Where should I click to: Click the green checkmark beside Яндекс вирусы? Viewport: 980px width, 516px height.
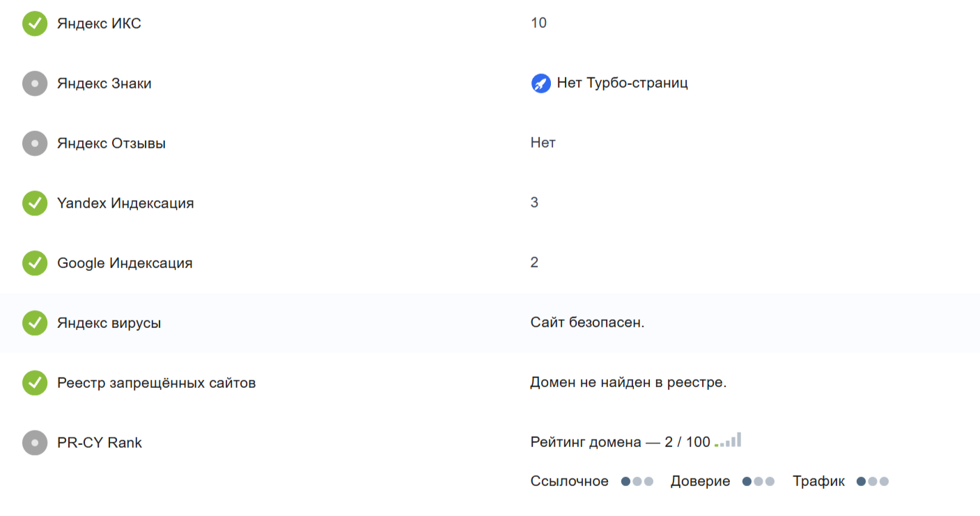(35, 323)
